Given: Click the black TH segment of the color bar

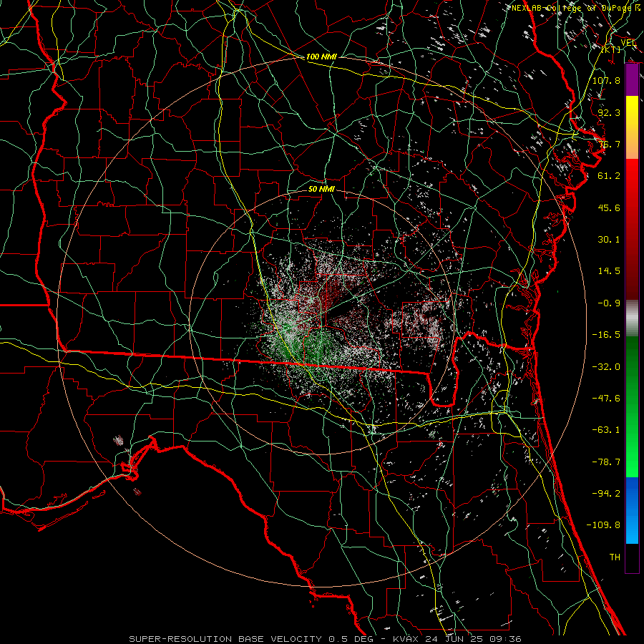Looking at the screenshot, I should [632, 558].
